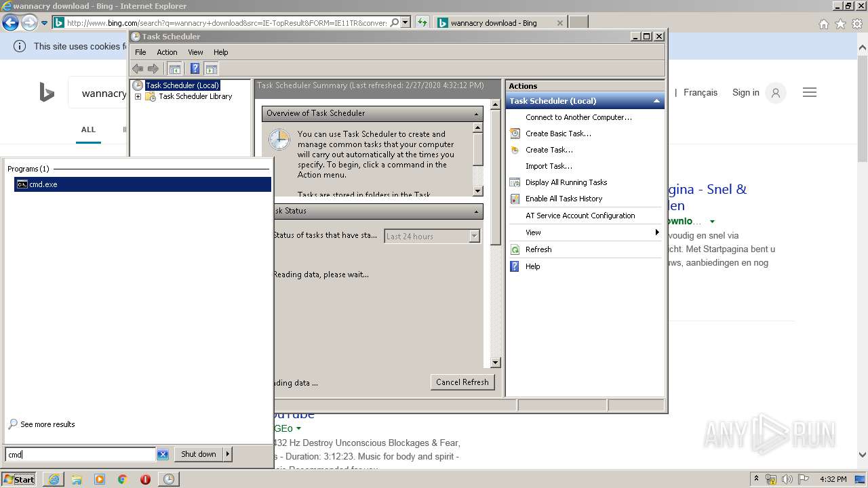Collapse the Overview of Task Scheduler section

click(x=476, y=114)
